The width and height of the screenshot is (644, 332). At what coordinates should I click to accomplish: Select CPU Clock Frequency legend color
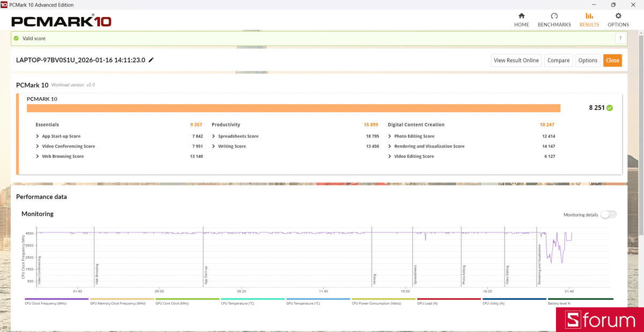[x=56, y=299]
